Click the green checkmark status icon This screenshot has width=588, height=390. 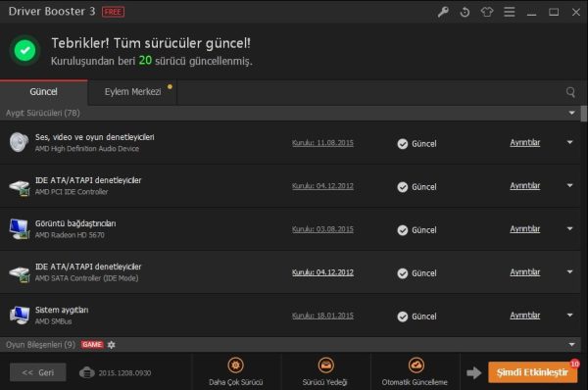click(25, 50)
